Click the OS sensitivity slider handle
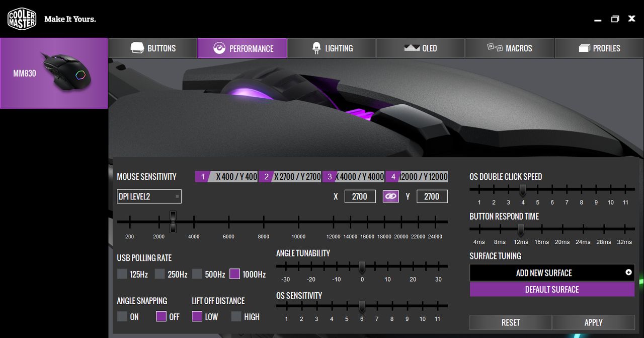 pos(362,306)
